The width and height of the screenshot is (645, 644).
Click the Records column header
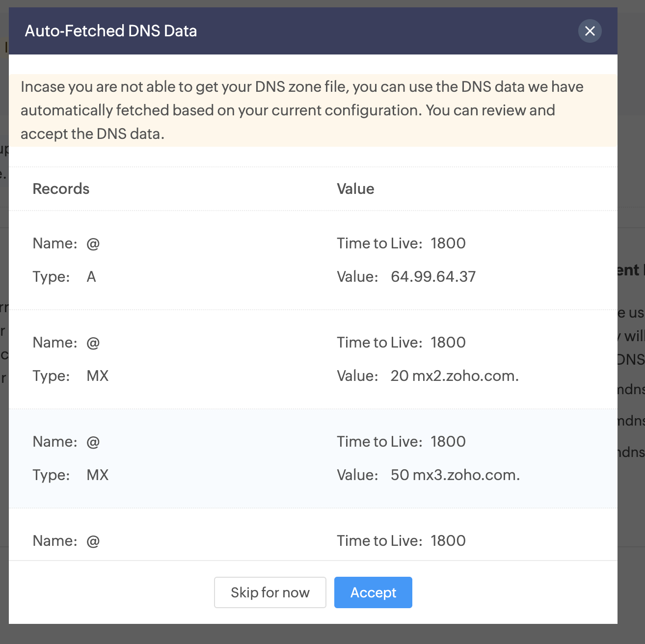pos(61,189)
